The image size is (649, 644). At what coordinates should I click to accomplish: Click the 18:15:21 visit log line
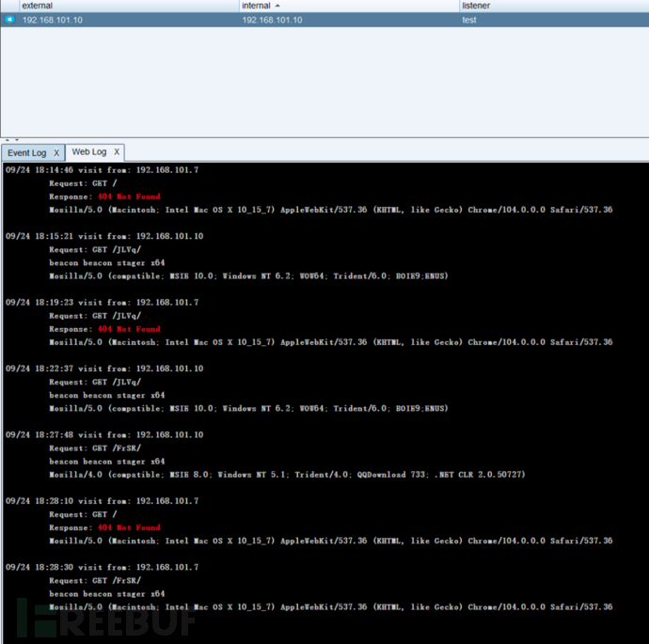pos(103,236)
